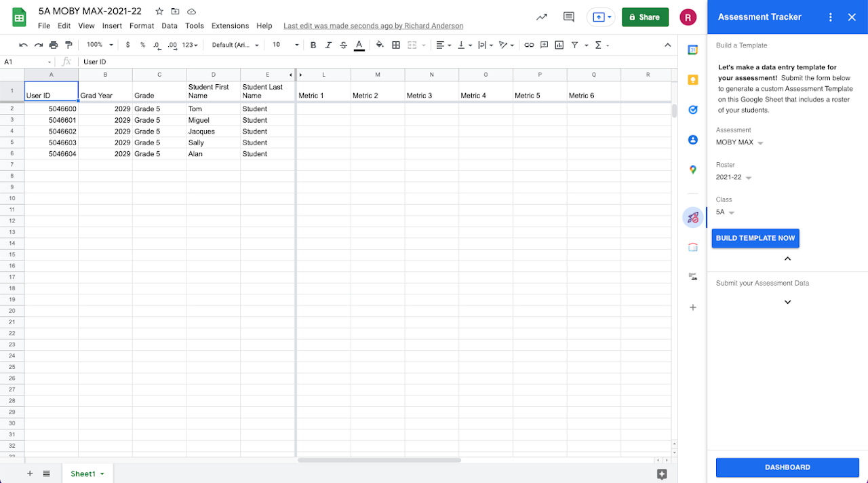The image size is (868, 483).
Task: Open the Data menu
Action: (x=170, y=26)
